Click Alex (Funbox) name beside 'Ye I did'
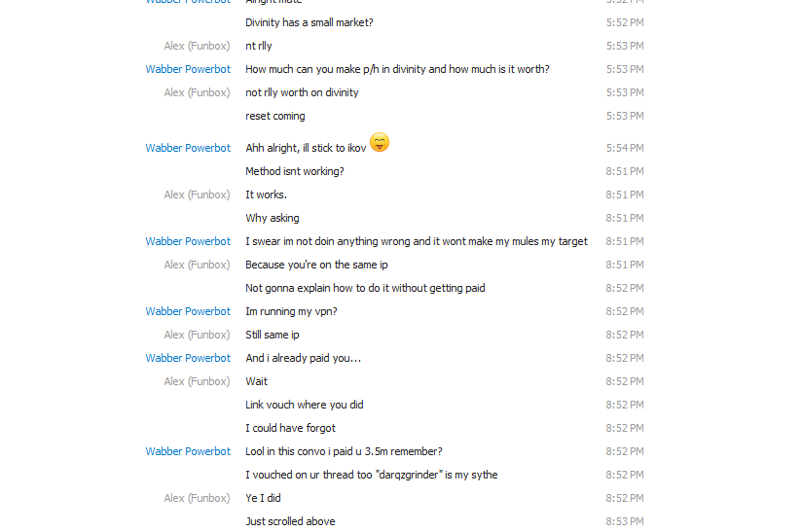Image resolution: width=803 pixels, height=532 pixels. pyautogui.click(x=197, y=498)
